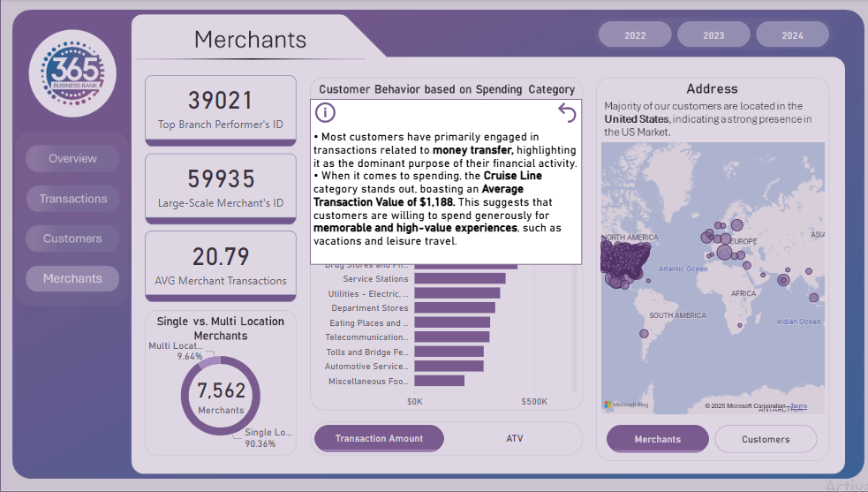Open the Terms link on the map
868x492 pixels.
(798, 405)
